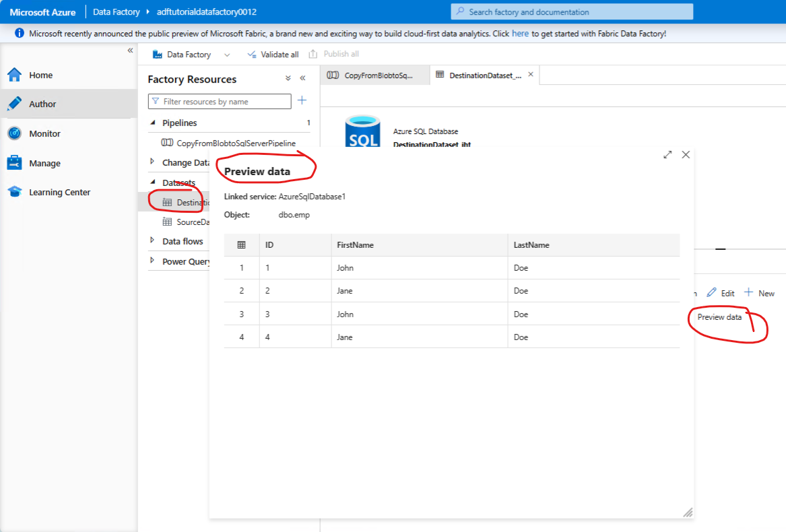Open CopyFromBlobtoSqlServerPipeline in the tree

[x=228, y=143]
